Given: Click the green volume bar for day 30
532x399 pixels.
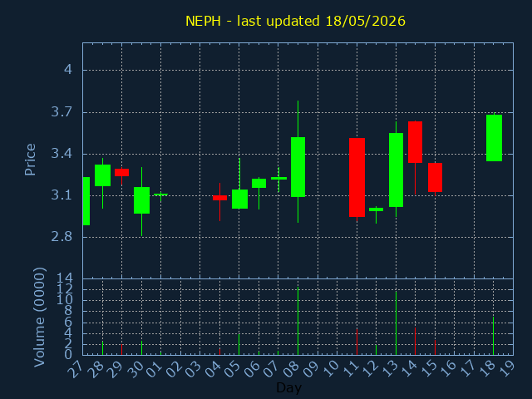Looking at the screenshot, I should (141, 347).
